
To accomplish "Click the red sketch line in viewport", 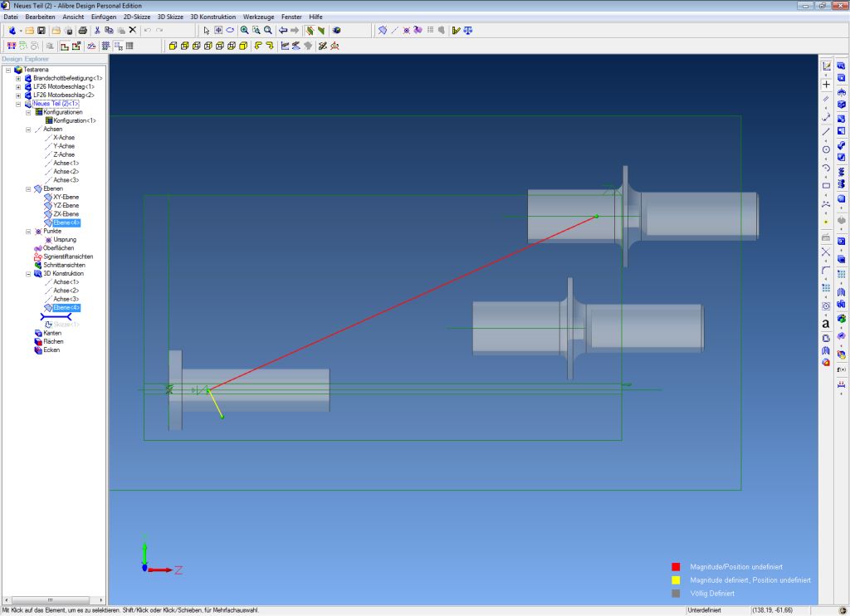I will click(x=403, y=302).
